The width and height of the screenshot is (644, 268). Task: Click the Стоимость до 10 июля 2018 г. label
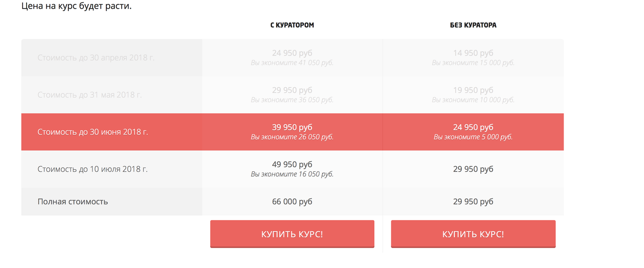(x=93, y=169)
